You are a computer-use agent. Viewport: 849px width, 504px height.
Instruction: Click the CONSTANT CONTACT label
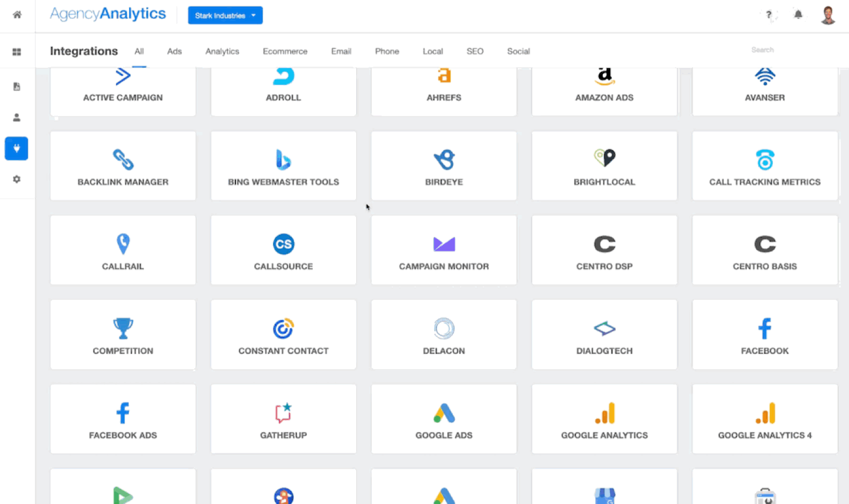[x=283, y=351]
